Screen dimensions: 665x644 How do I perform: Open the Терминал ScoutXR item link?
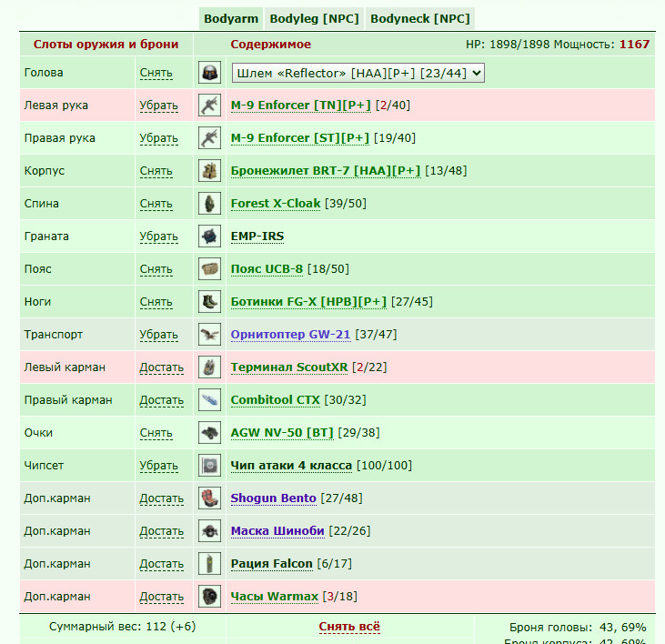click(289, 367)
